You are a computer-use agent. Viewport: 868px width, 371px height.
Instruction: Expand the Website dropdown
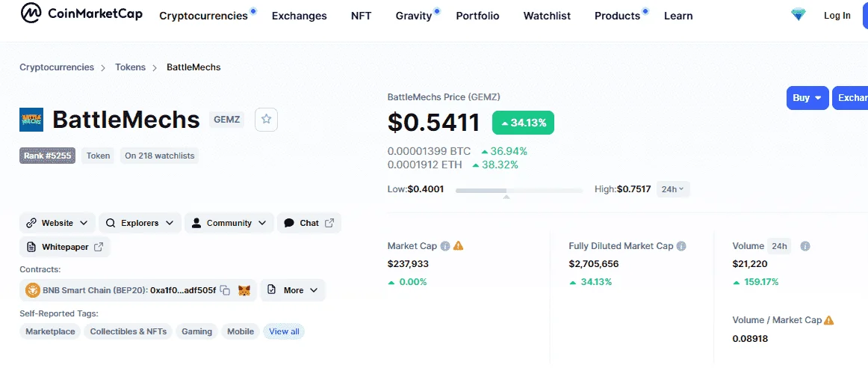[x=58, y=223]
